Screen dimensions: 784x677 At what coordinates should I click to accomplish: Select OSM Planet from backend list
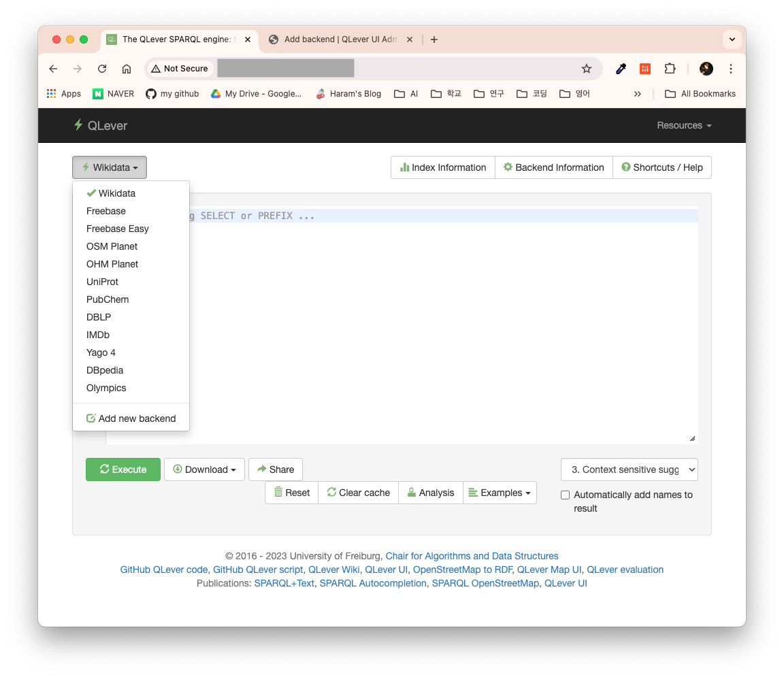click(112, 246)
